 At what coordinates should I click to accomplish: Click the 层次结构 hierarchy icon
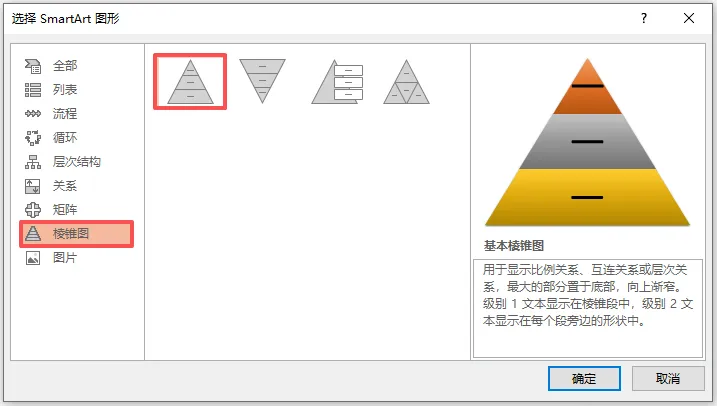click(x=33, y=162)
